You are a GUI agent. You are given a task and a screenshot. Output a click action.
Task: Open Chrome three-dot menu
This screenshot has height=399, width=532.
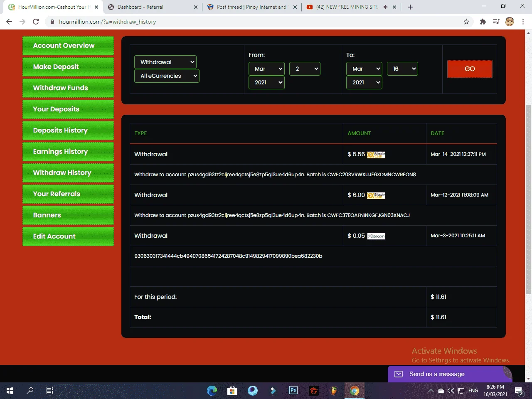[x=523, y=22]
